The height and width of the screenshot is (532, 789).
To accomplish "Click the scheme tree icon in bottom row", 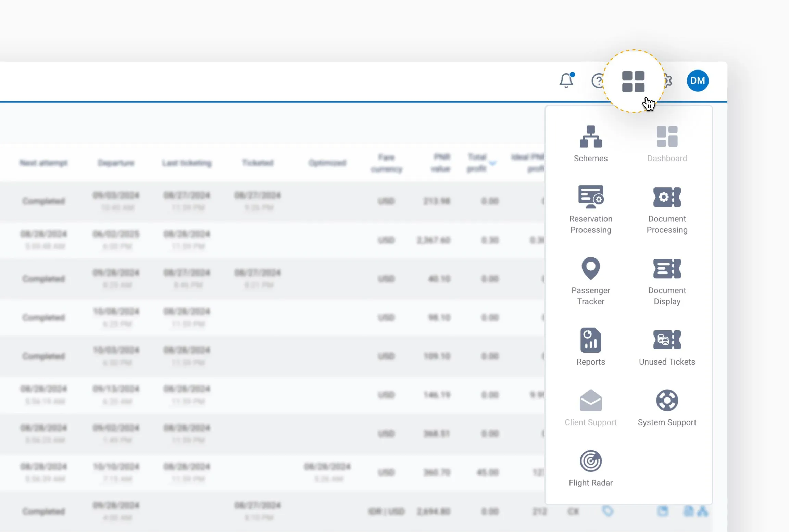I will [703, 511].
